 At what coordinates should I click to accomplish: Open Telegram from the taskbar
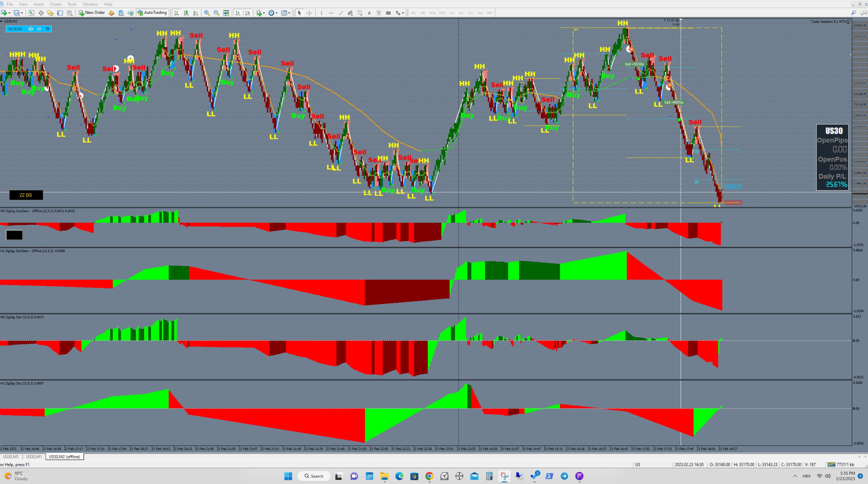(x=564, y=476)
